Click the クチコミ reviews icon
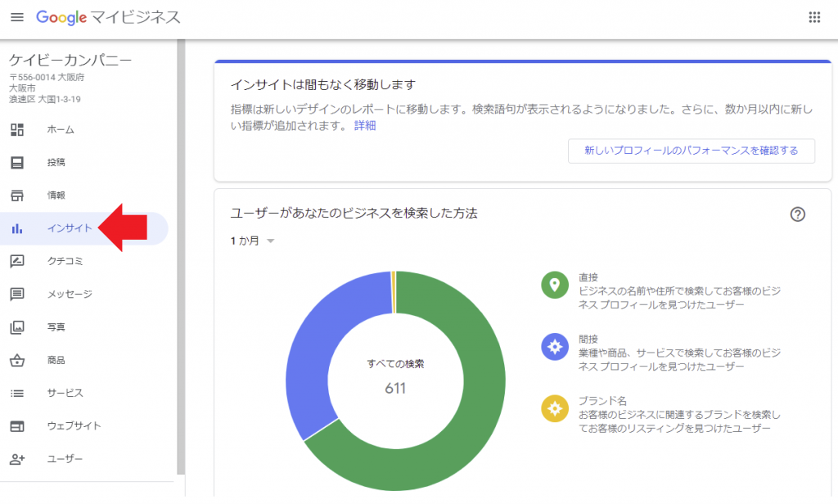 click(17, 261)
